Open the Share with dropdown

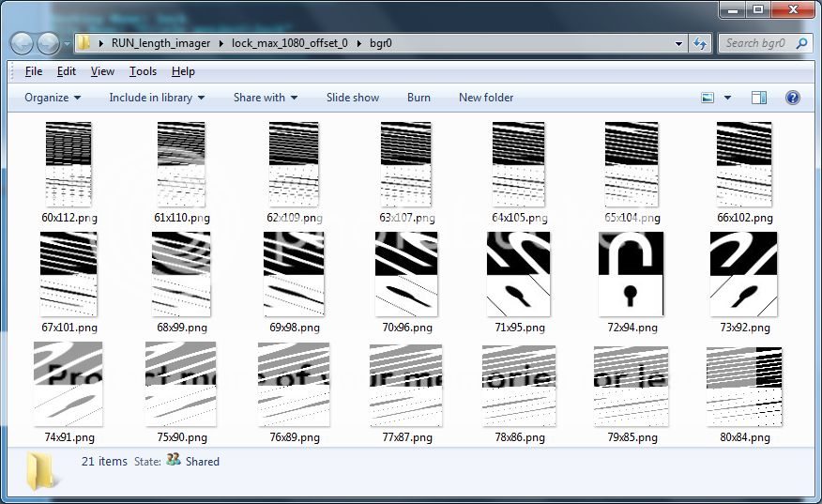coord(265,98)
